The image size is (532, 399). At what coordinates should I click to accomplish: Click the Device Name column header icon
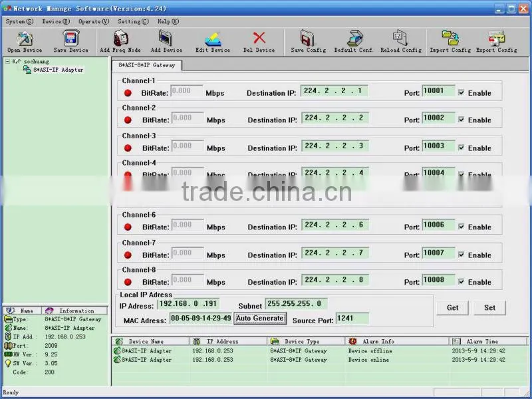tap(119, 341)
